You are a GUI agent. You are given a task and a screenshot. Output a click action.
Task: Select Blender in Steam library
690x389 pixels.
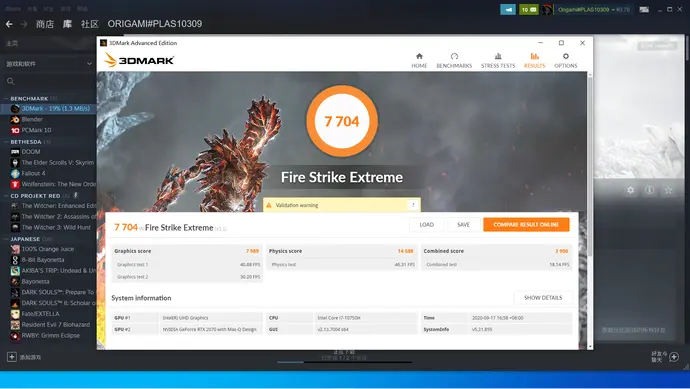pyautogui.click(x=48, y=119)
